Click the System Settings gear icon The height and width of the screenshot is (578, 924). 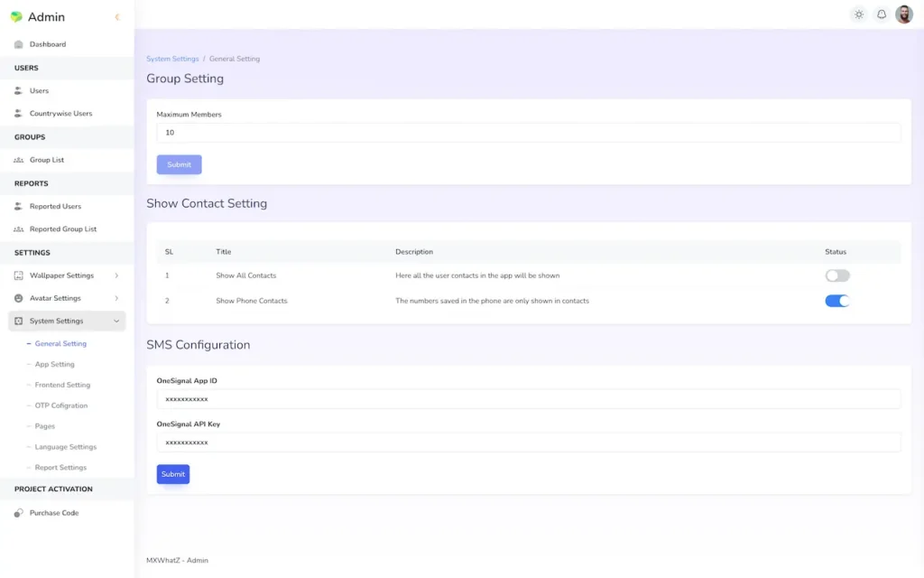(x=18, y=321)
